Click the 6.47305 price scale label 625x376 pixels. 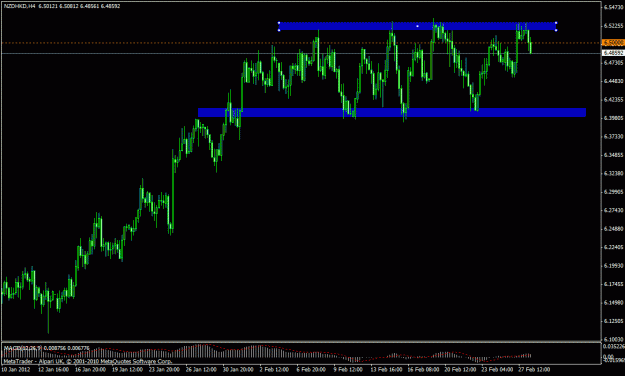tap(613, 63)
